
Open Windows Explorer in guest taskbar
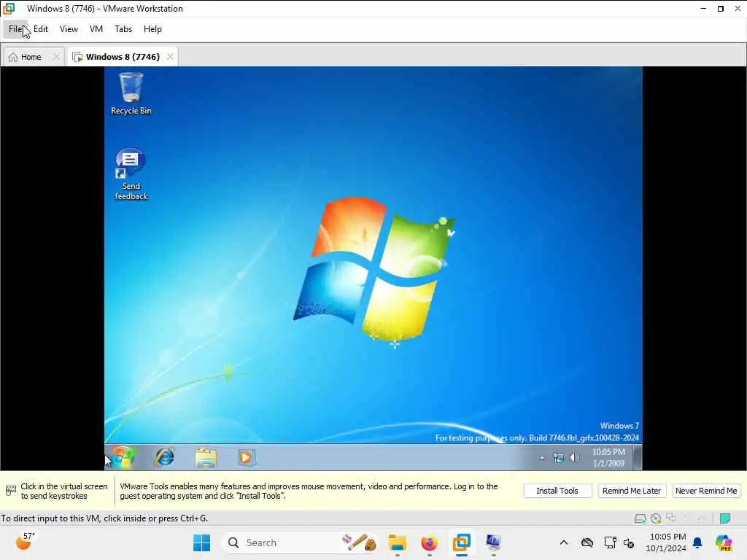point(206,458)
